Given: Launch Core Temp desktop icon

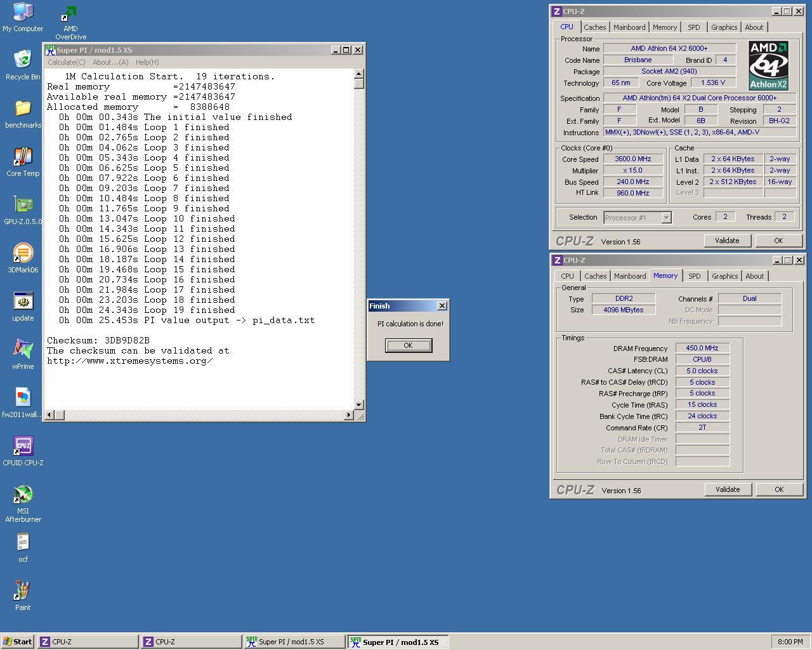Looking at the screenshot, I should coord(23,162).
